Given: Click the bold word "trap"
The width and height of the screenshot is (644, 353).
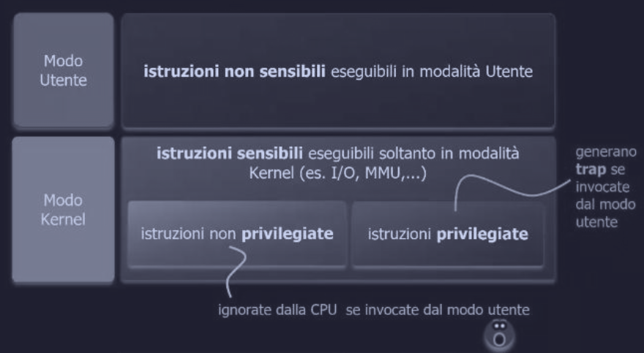Looking at the screenshot, I should pos(590,167).
